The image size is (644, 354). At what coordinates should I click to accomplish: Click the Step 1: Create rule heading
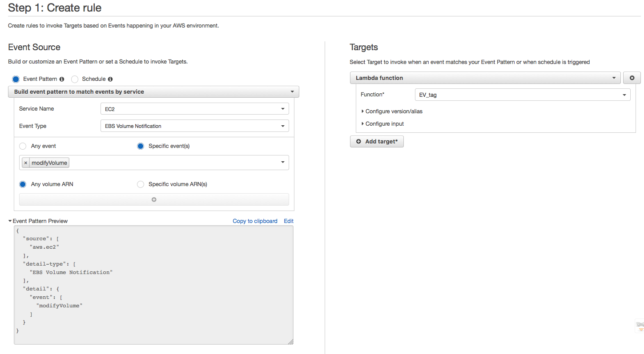coord(55,8)
